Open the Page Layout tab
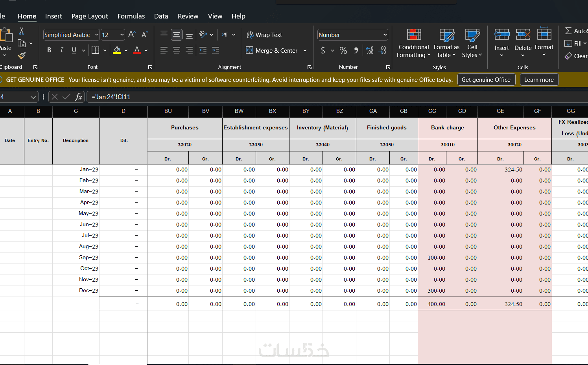Screen dimensions: 588x365 [x=90, y=16]
